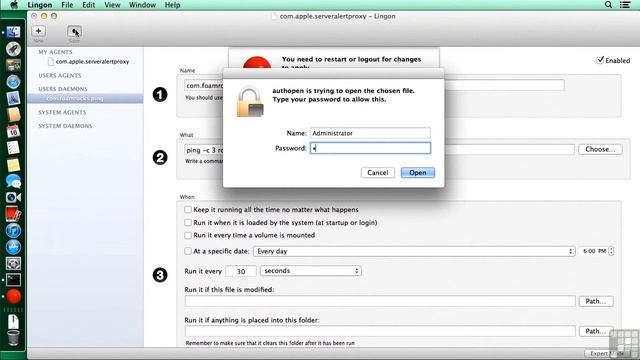The width and height of the screenshot is (640, 360).
Task: Click the 6:00 PM time stepper
Action: coord(611,251)
